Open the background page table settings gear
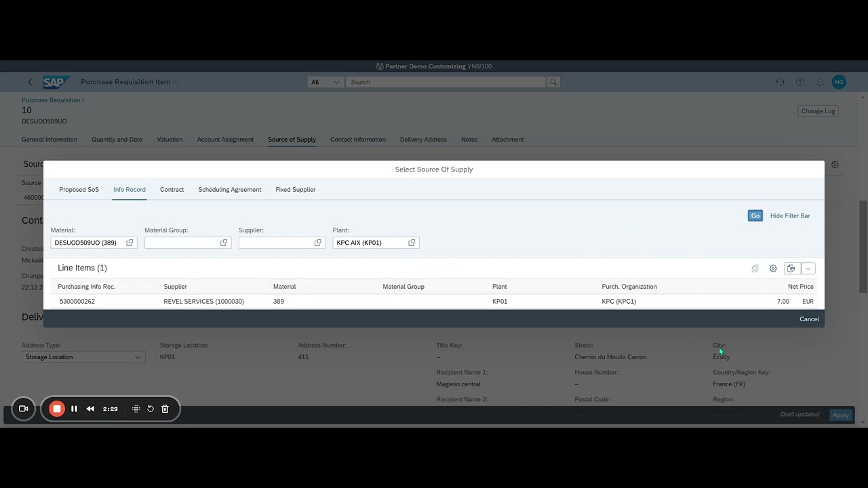Viewport: 868px width, 488px height. pyautogui.click(x=835, y=165)
